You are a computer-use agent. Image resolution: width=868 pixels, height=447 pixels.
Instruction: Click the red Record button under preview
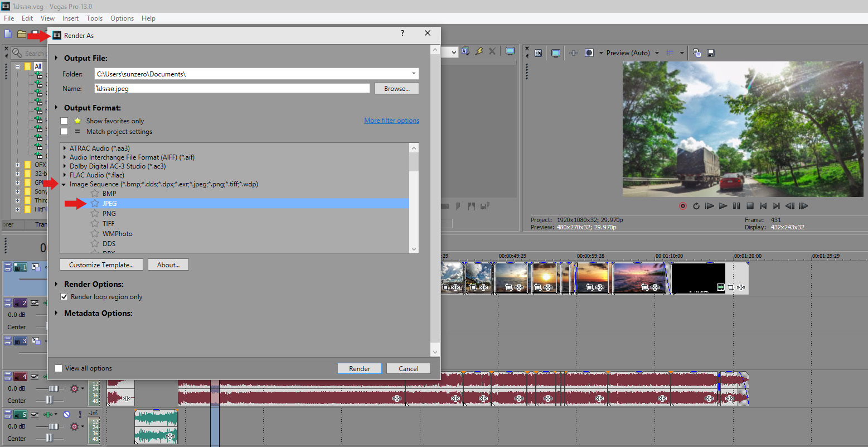click(683, 206)
